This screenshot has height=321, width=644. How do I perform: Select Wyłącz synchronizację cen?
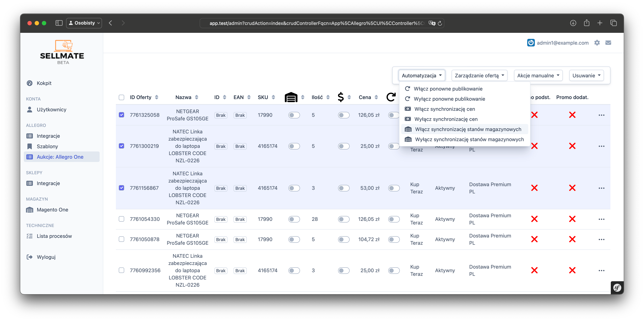pyautogui.click(x=465, y=119)
